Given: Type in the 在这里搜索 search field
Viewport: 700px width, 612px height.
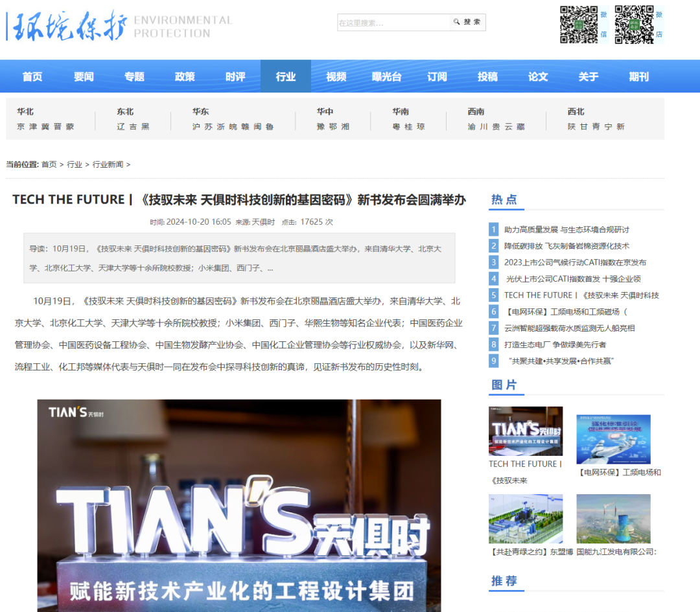Looking at the screenshot, I should [x=393, y=23].
